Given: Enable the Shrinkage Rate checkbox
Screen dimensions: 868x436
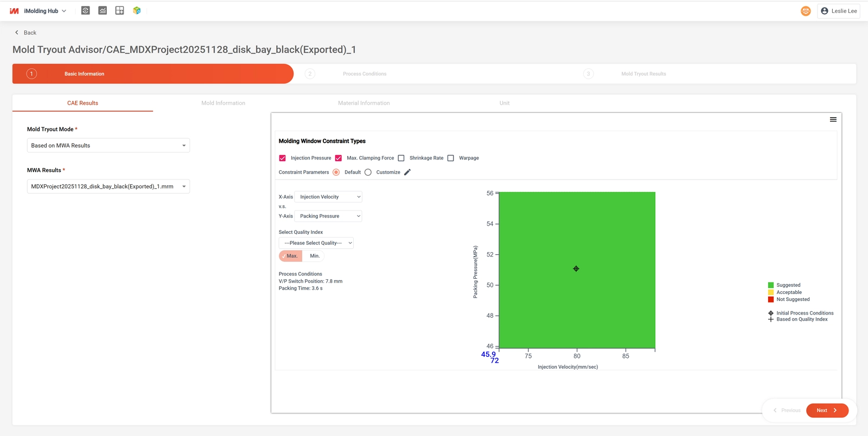Looking at the screenshot, I should coord(401,158).
